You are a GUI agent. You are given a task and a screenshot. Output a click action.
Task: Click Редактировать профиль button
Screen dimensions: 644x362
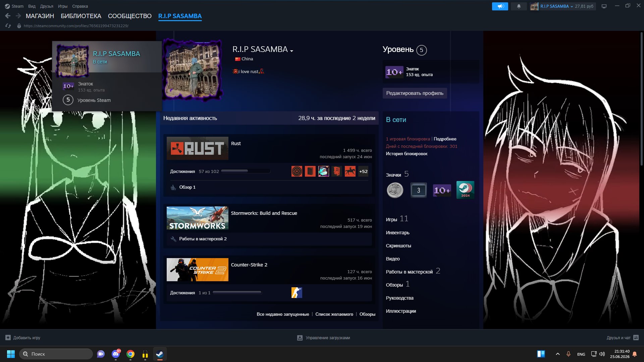tap(415, 93)
